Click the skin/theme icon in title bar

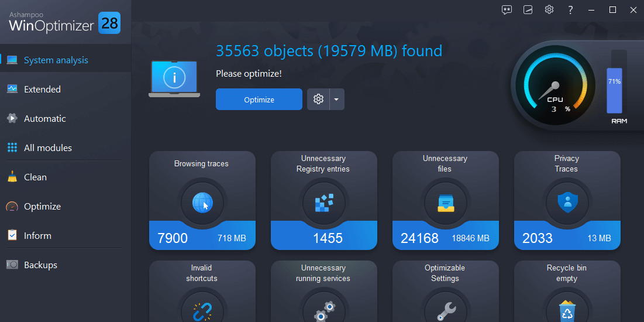[528, 10]
